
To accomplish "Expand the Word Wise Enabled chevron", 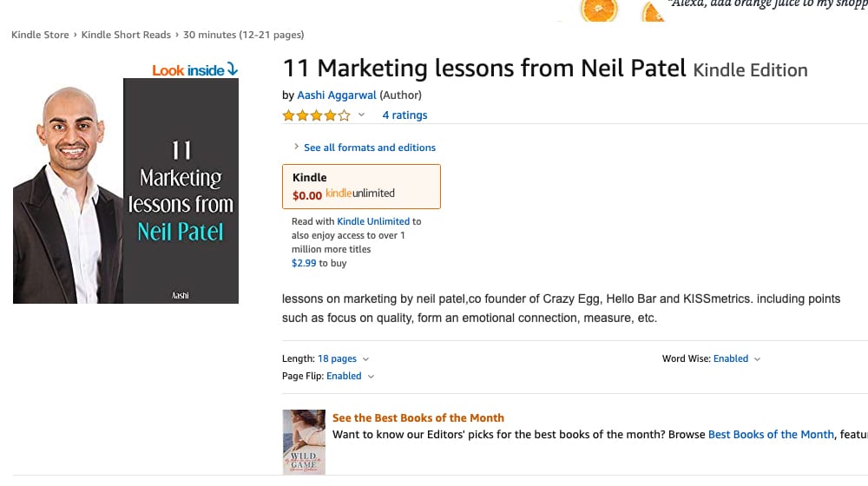I will [757, 359].
